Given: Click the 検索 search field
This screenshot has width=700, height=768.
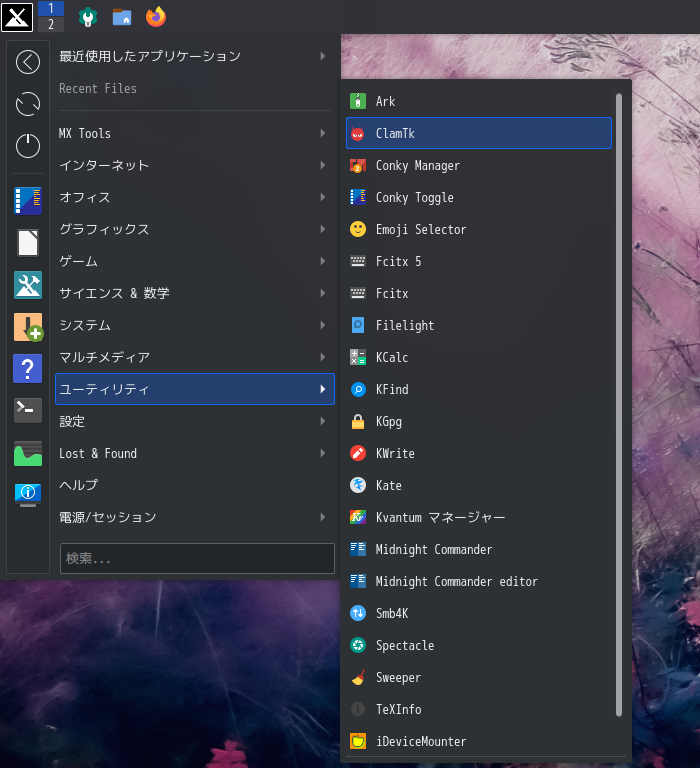Looking at the screenshot, I should point(197,558).
